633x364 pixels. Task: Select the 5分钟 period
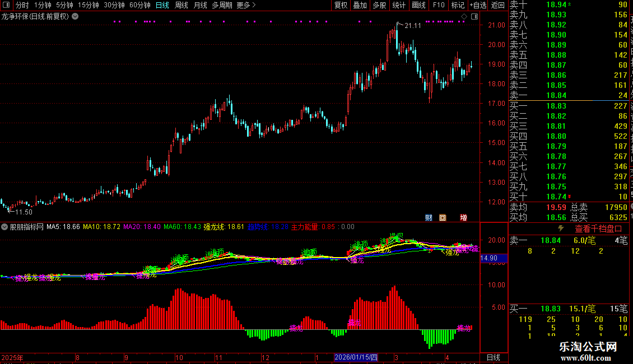[64, 5]
